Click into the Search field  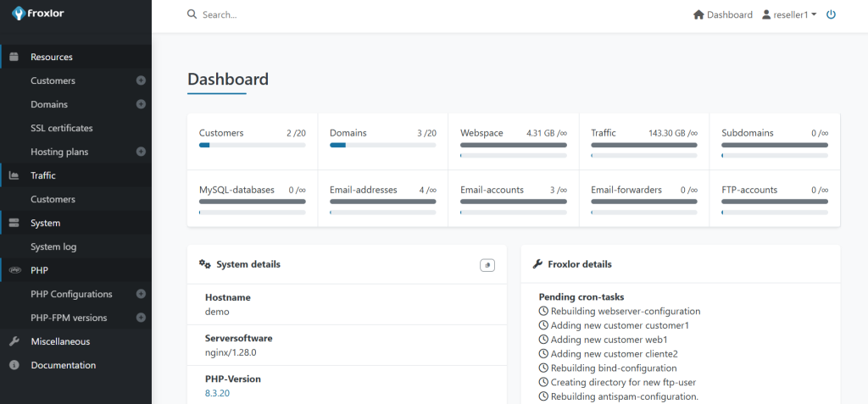click(339, 14)
